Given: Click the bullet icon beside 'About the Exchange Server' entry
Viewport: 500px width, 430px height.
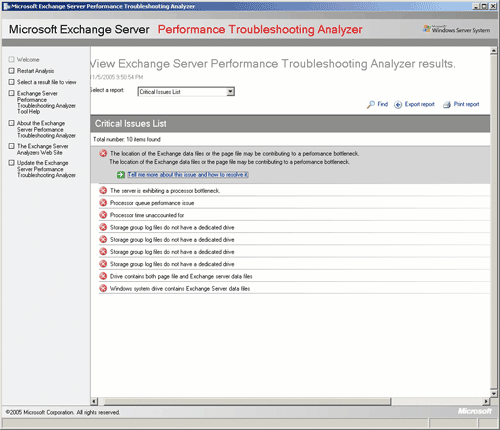Looking at the screenshot, I should [12, 123].
